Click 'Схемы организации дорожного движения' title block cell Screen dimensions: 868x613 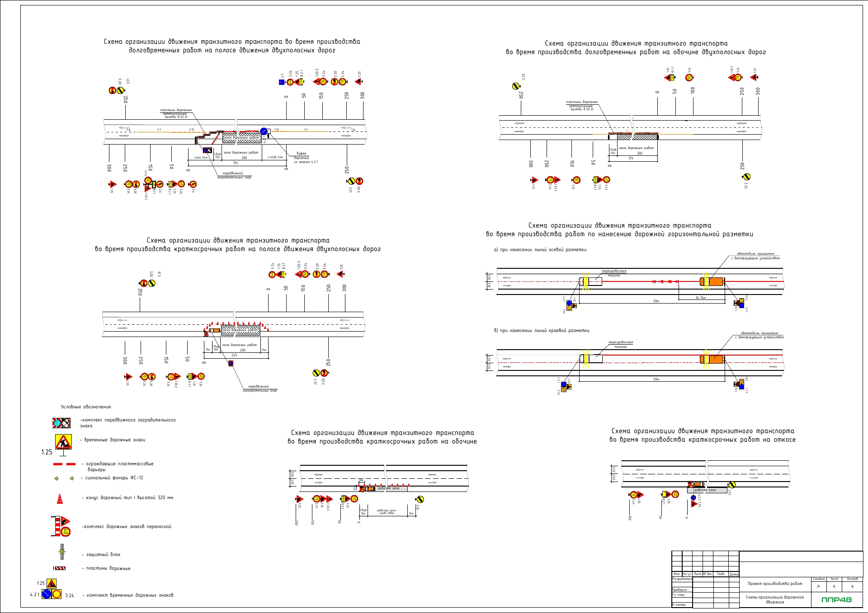coord(775,599)
